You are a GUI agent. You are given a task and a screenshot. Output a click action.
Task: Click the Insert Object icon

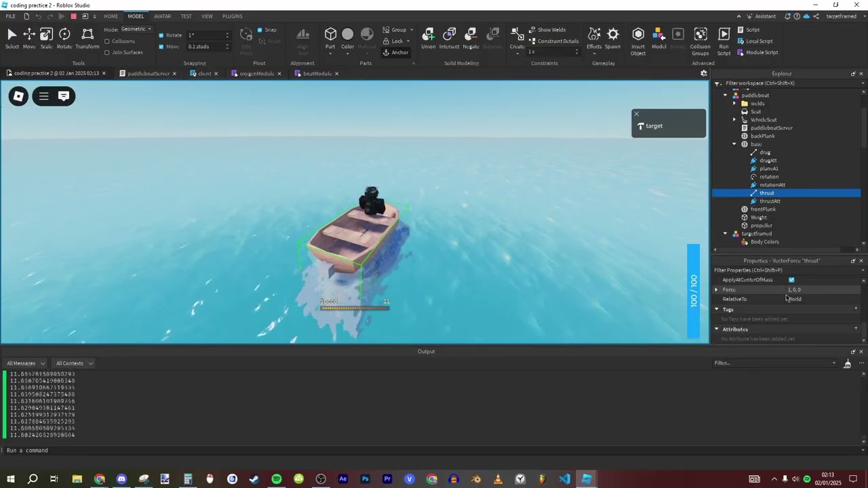637,38
